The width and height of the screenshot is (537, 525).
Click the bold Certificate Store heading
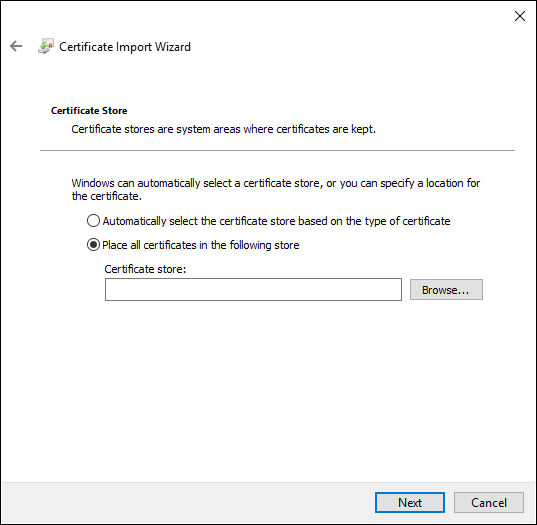pyautogui.click(x=89, y=111)
